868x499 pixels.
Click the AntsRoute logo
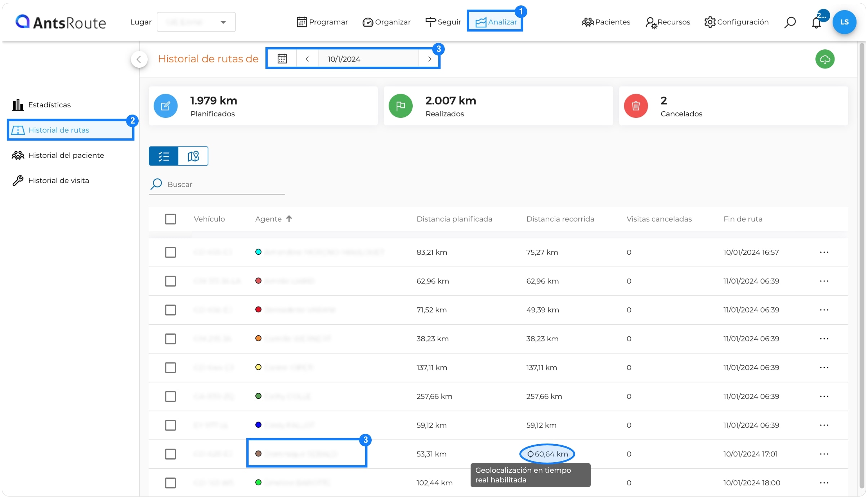[x=61, y=22]
